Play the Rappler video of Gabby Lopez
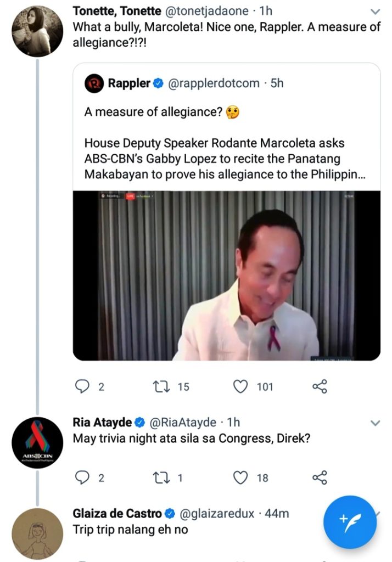 226,275
